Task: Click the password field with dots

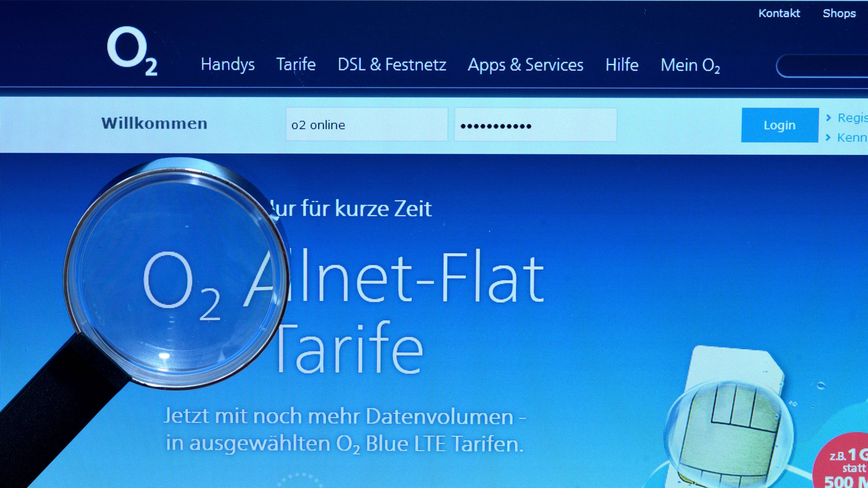Action: coord(536,125)
